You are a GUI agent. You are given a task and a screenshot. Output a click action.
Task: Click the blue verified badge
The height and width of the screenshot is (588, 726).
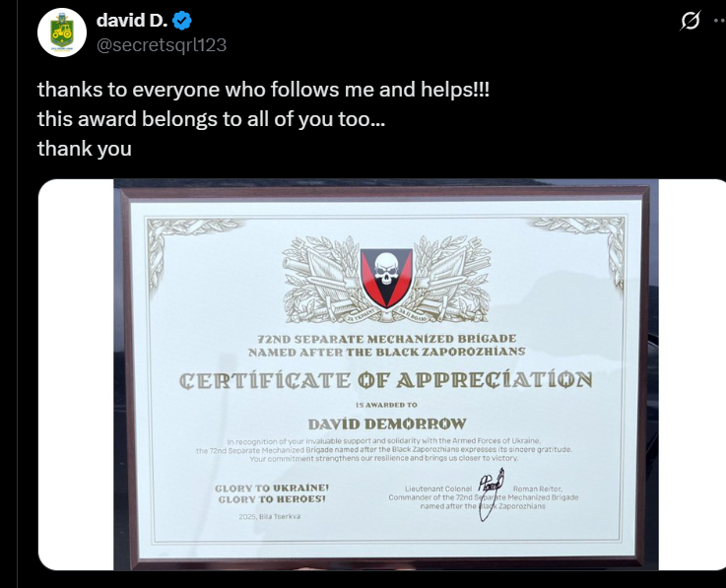(x=182, y=21)
